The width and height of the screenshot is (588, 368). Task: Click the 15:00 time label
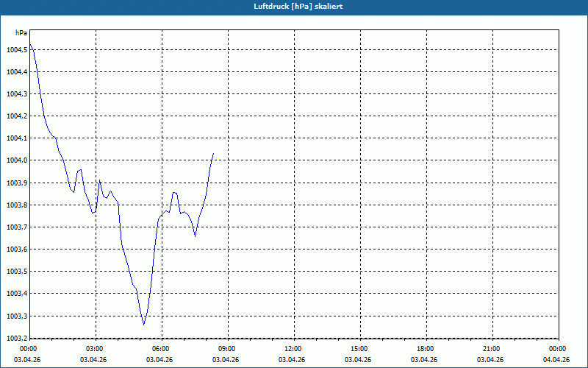(359, 349)
